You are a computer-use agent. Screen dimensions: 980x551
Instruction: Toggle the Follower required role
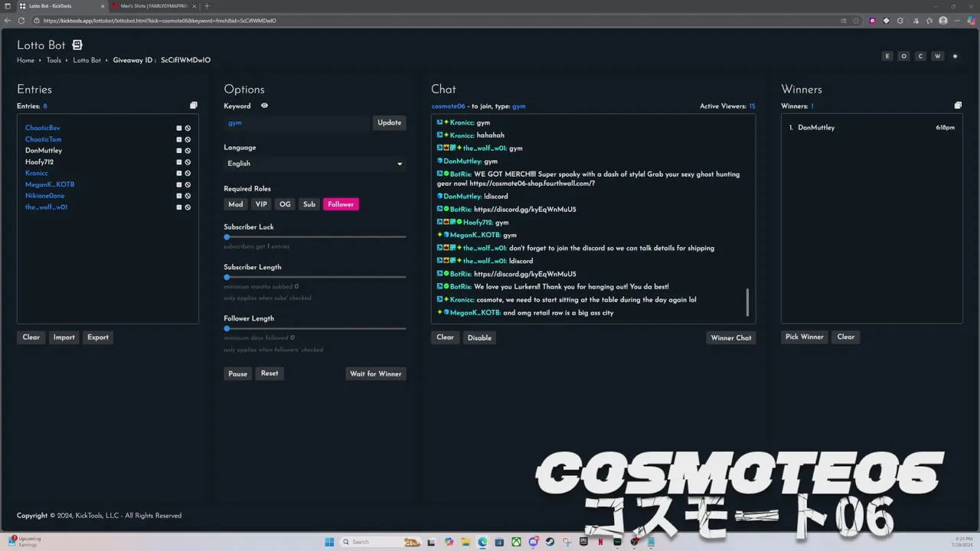(x=341, y=204)
